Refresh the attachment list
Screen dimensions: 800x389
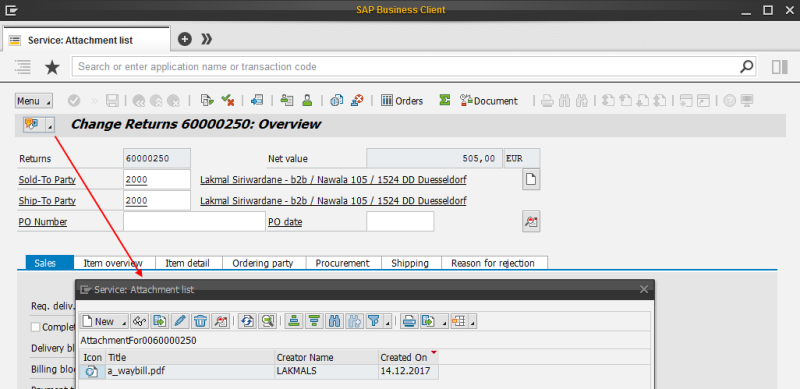pos(247,321)
